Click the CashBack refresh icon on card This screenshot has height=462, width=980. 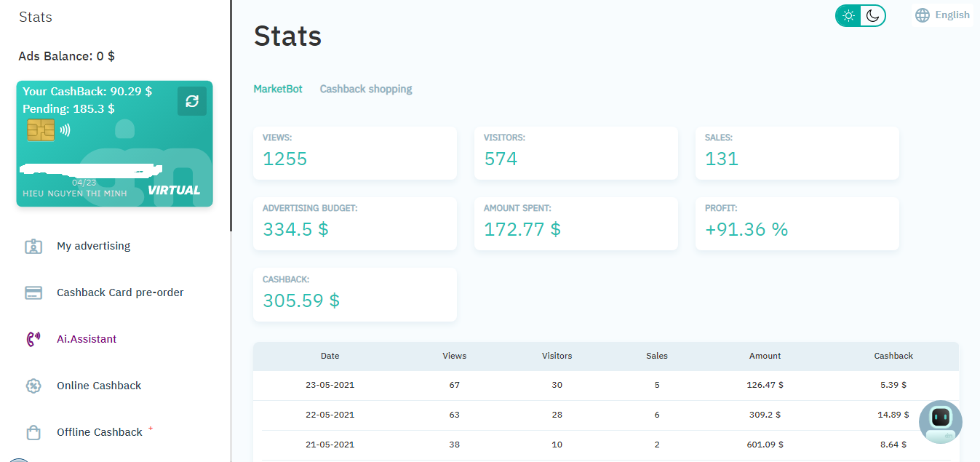192,101
